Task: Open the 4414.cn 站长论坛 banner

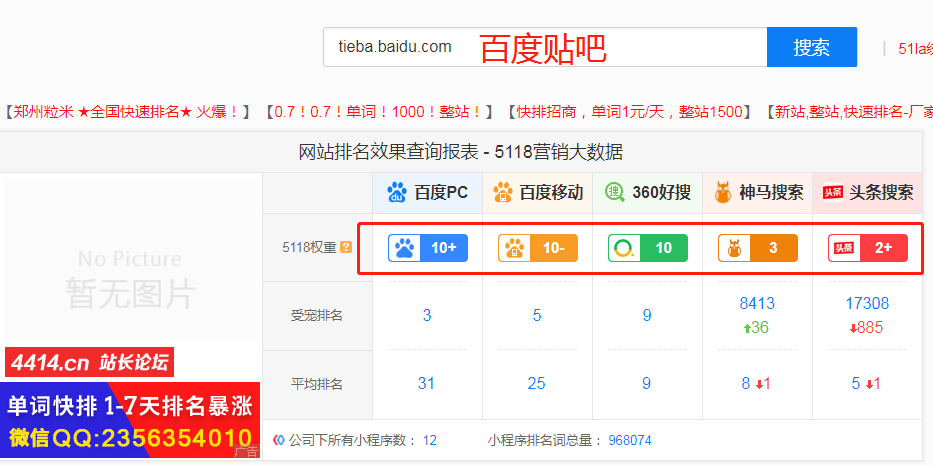Action: (x=90, y=362)
